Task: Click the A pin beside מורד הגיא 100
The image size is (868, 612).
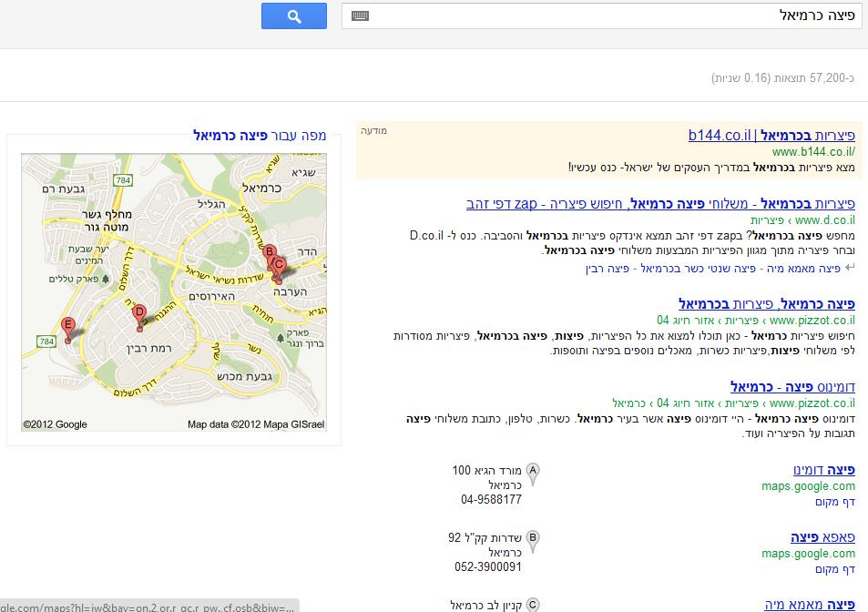Action: point(533,474)
